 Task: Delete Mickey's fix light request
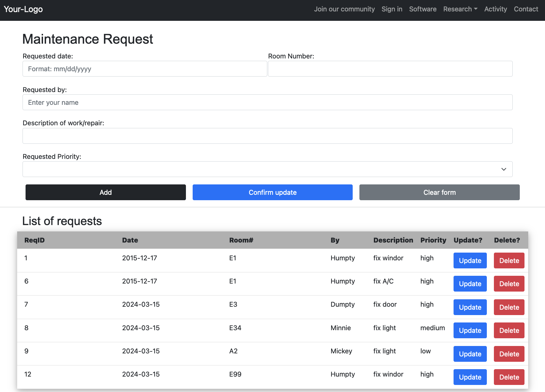pyautogui.click(x=509, y=354)
